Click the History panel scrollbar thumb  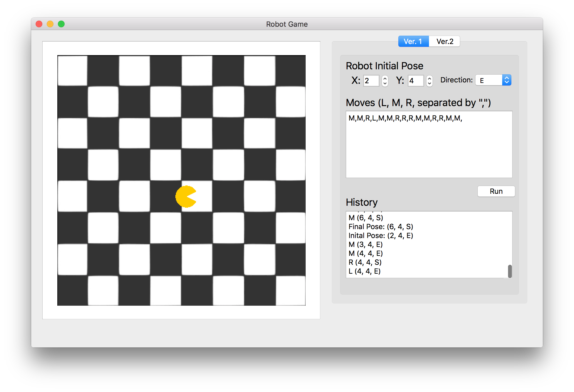pos(510,271)
